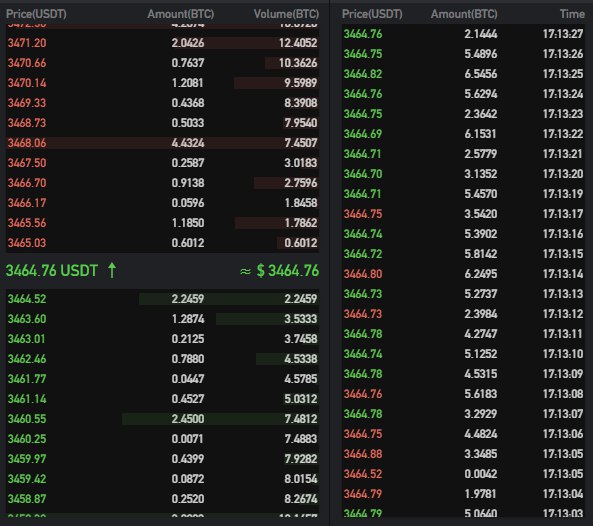Select the red trade at 17:13:17
Image resolution: width=593 pixels, height=526 pixels.
click(x=463, y=214)
